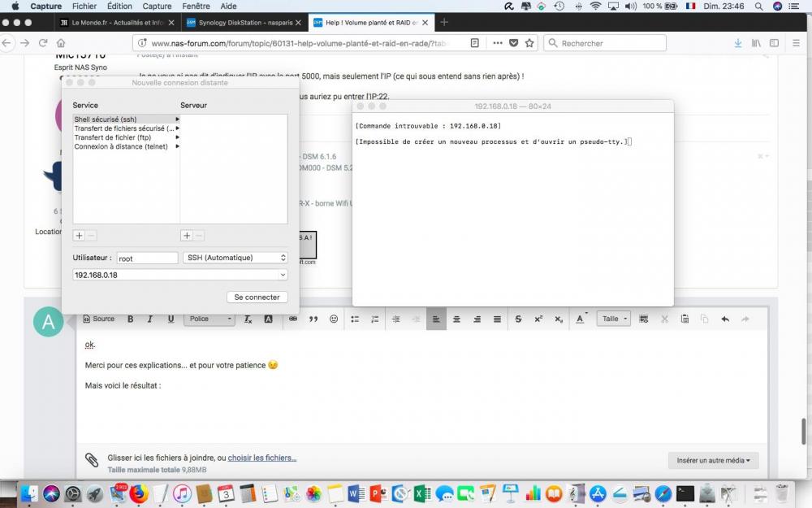
Task: Add a server with the plus button under Serveur
Action: point(187,236)
